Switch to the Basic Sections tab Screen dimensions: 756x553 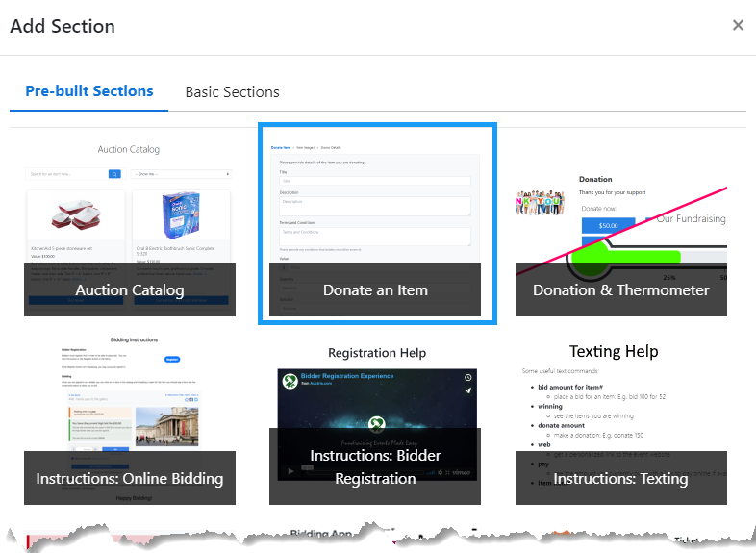click(232, 92)
